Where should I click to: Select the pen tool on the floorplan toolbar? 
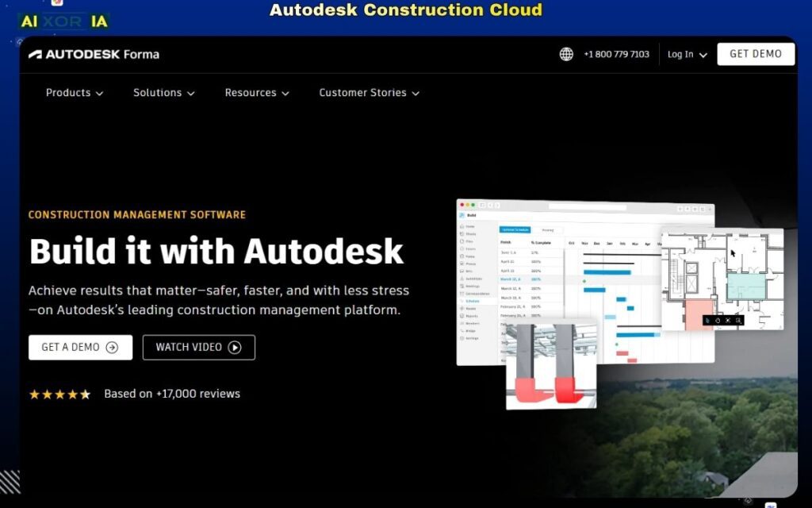tap(707, 320)
